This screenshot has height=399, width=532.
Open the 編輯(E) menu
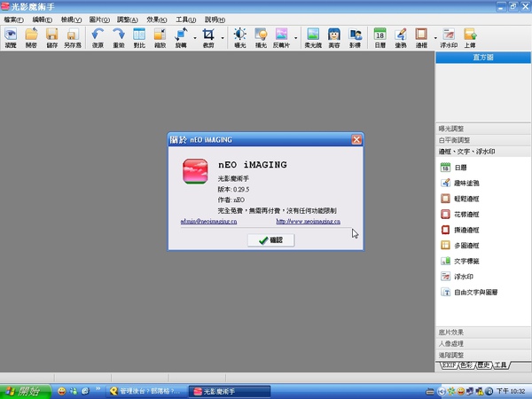tap(42, 20)
